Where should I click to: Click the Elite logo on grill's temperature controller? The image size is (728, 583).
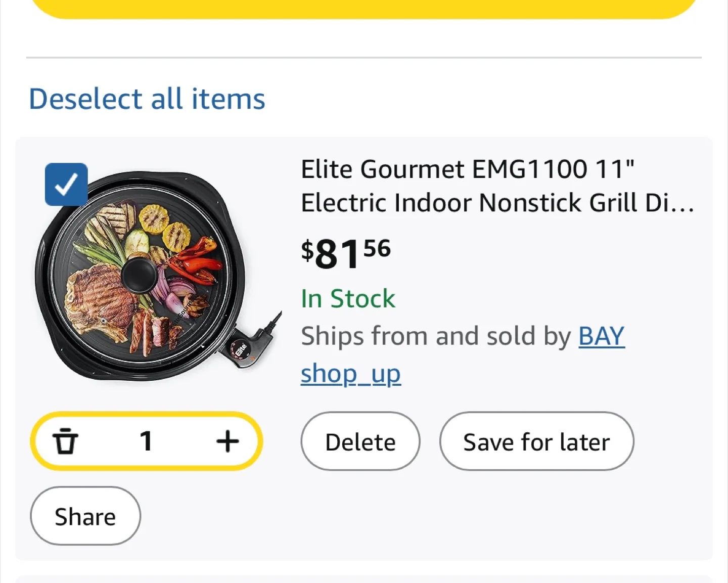click(241, 349)
